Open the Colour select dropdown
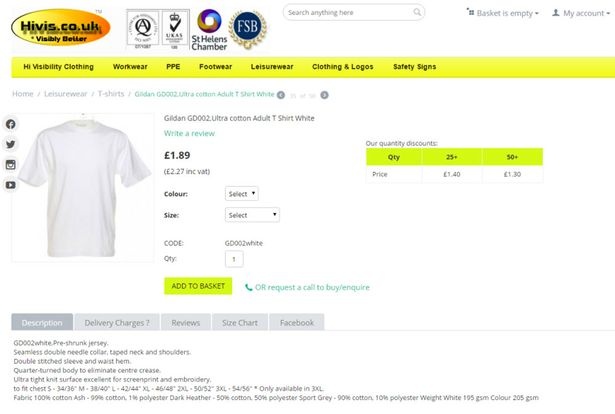The width and height of the screenshot is (615, 414). click(242, 193)
